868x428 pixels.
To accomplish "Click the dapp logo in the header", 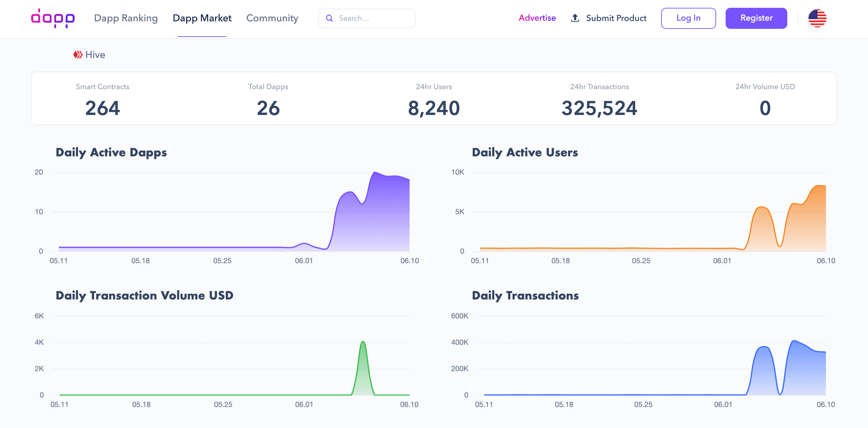I will tap(53, 18).
